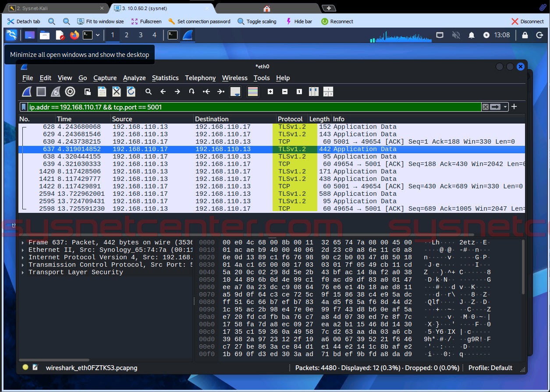Switch to workspace 3

(x=141, y=35)
